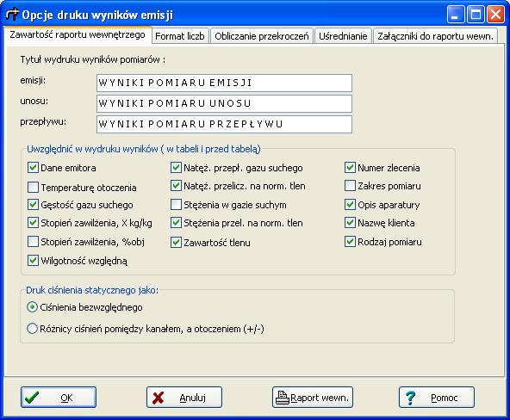Minimize the Opcje druku window

(456, 15)
